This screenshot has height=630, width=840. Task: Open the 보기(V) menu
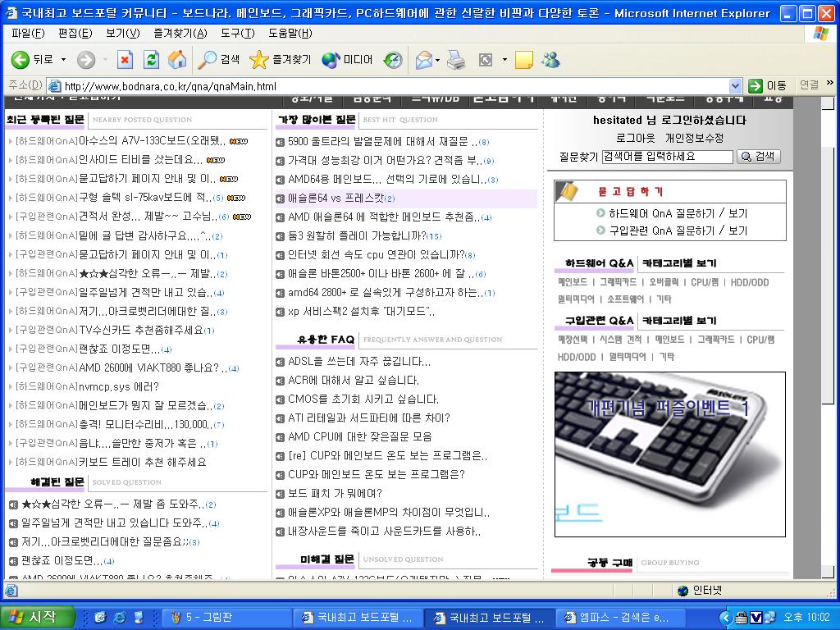pyautogui.click(x=123, y=33)
